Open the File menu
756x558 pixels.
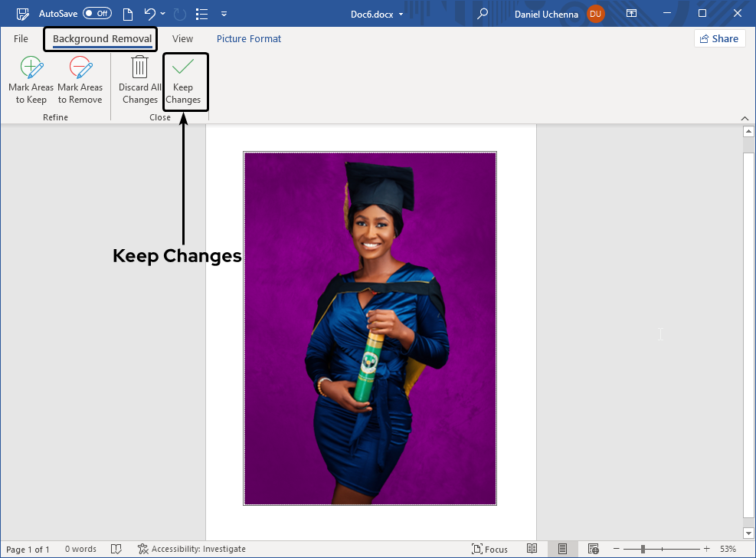pyautogui.click(x=21, y=38)
